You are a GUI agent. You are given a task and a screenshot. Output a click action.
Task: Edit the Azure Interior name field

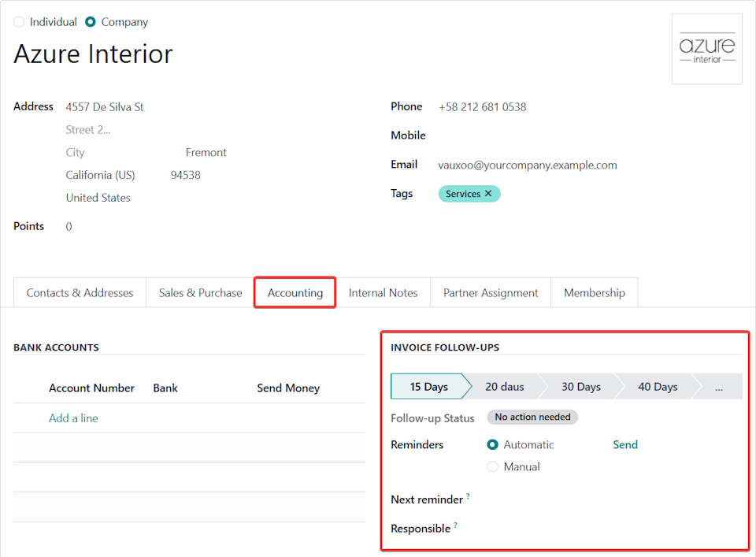point(93,54)
